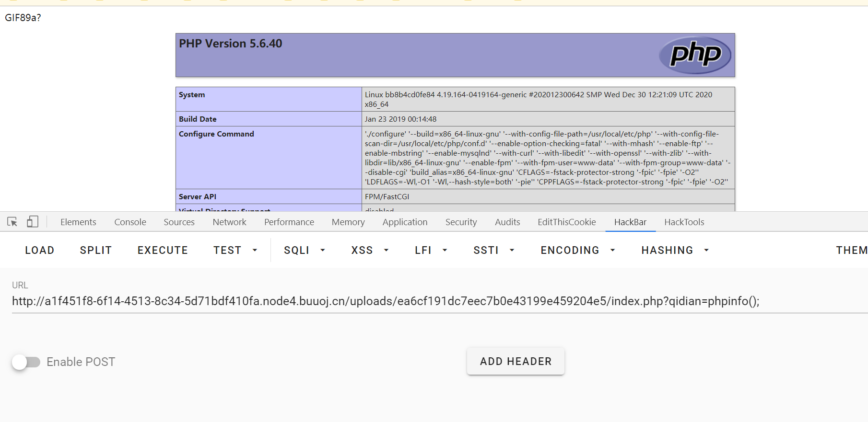Click the Linux system info value cell
This screenshot has height=422, width=868.
tap(548, 99)
